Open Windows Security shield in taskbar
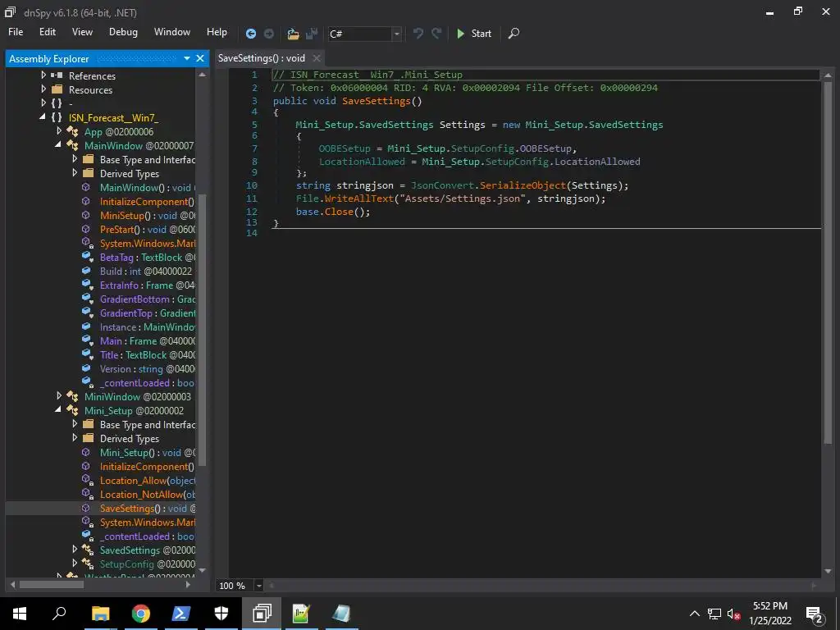This screenshot has height=630, width=840. (x=221, y=613)
